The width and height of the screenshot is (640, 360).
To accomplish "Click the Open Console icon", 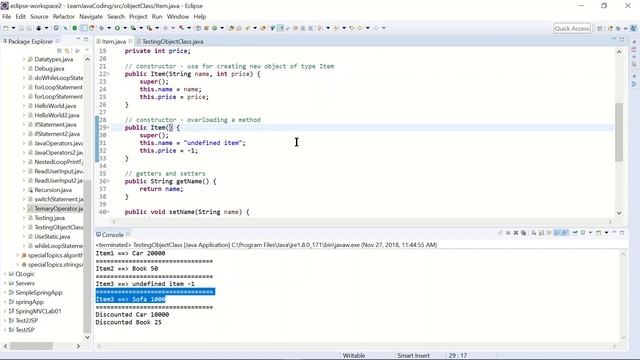I will click(x=599, y=233).
